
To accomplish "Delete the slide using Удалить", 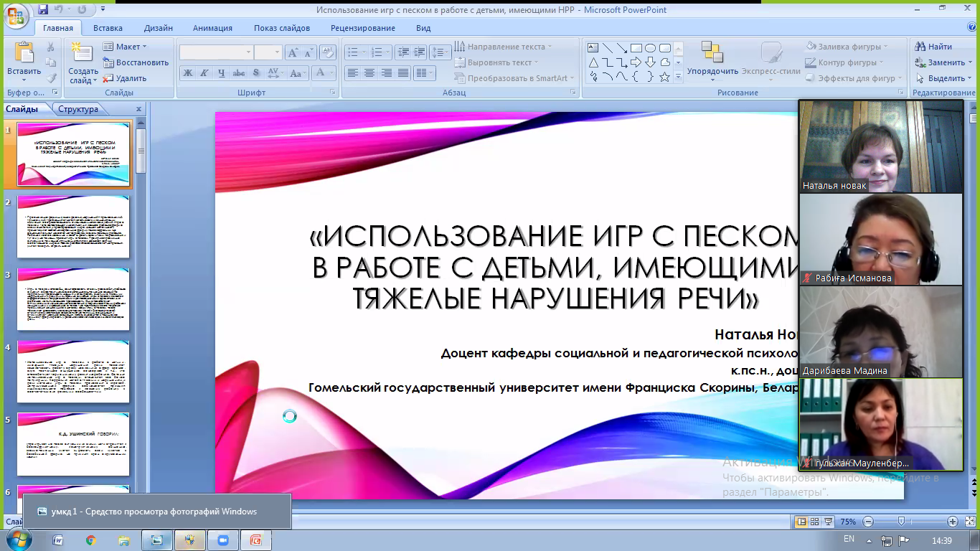I will 126,78.
